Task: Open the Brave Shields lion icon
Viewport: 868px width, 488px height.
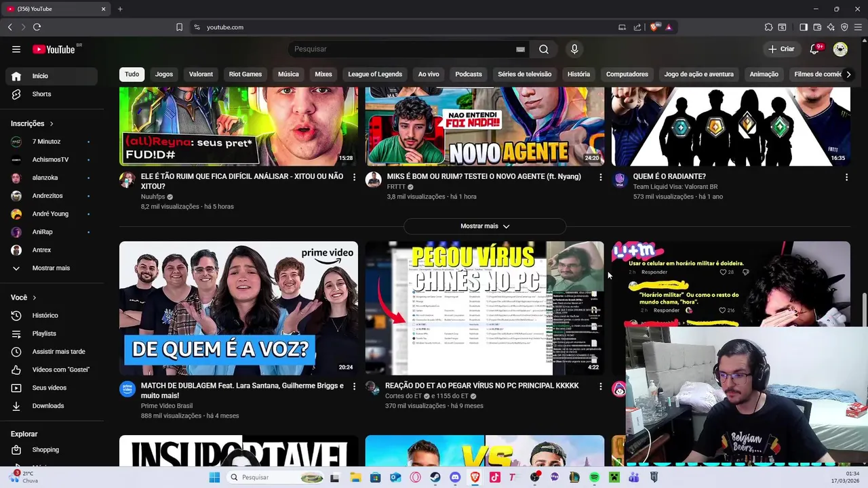Action: pos(654,27)
